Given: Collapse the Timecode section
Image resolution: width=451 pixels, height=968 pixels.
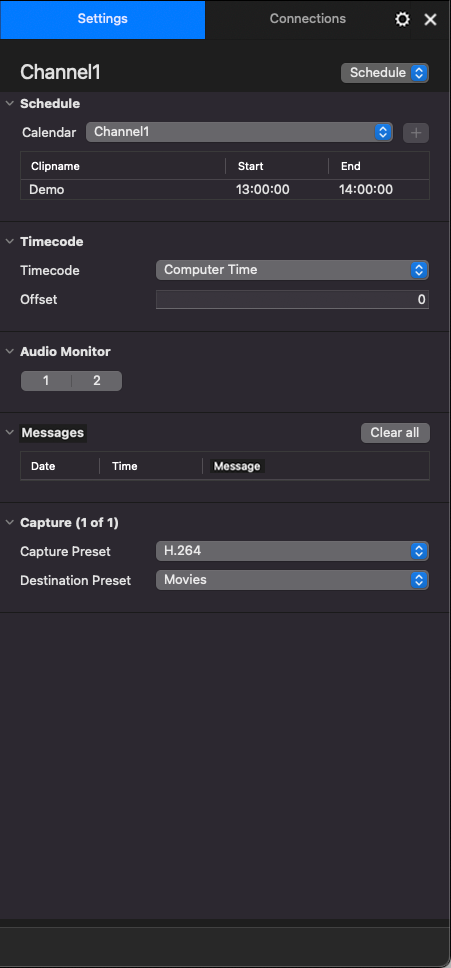Looking at the screenshot, I should pos(9,241).
